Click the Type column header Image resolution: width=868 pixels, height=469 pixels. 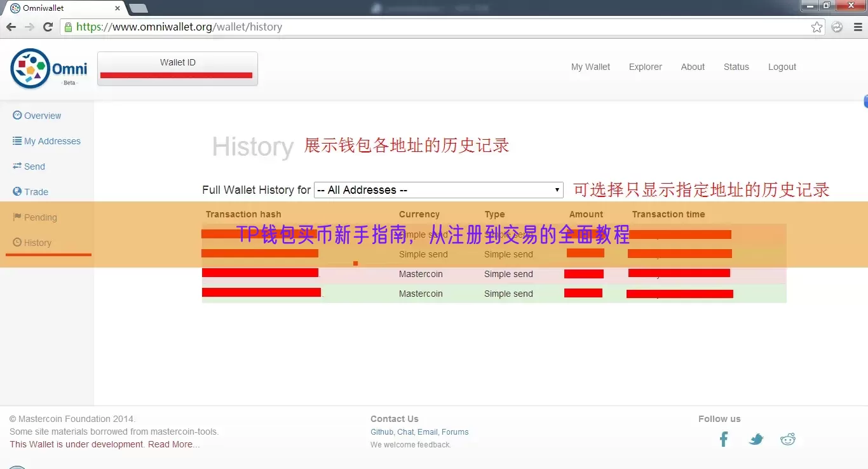coord(494,214)
